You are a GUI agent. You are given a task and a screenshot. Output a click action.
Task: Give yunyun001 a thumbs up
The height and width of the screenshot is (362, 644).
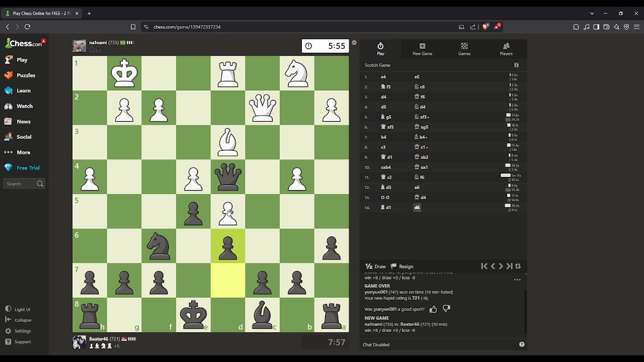coord(433,309)
